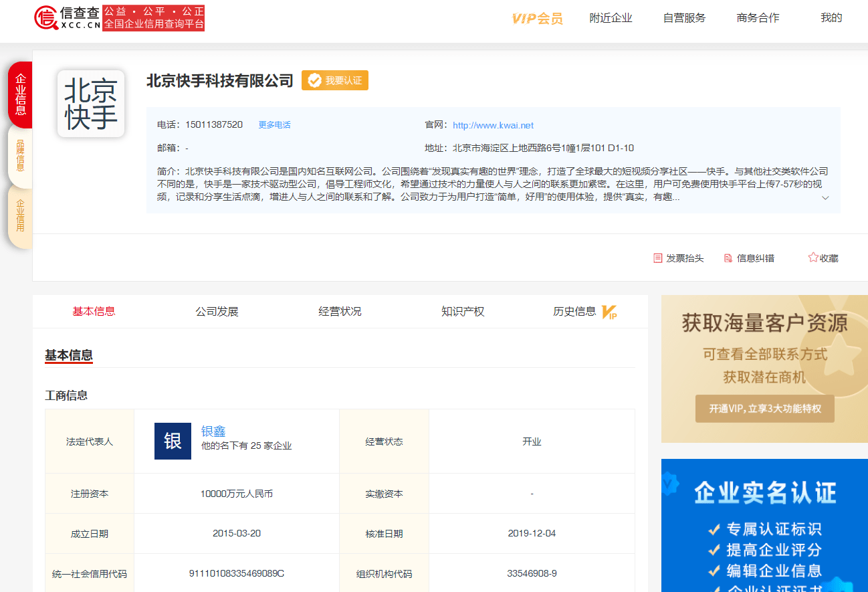Click the 公益·公平·公正 slogan banner

[153, 18]
